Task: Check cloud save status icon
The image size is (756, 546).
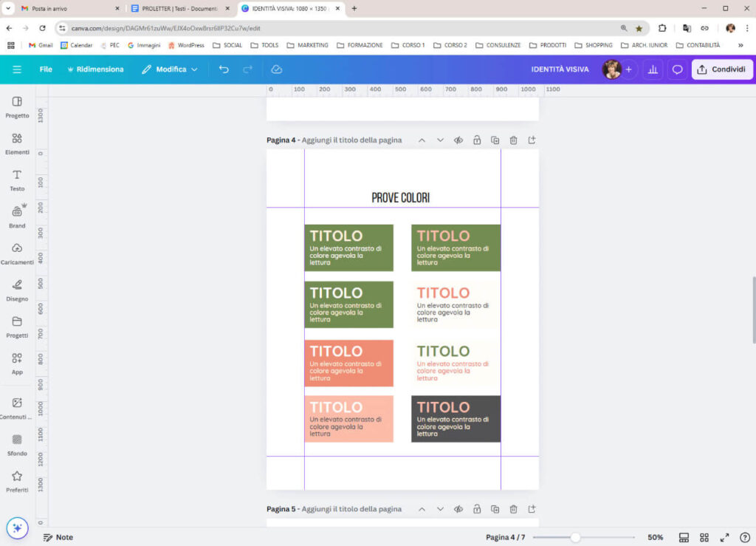Action: [x=276, y=69]
